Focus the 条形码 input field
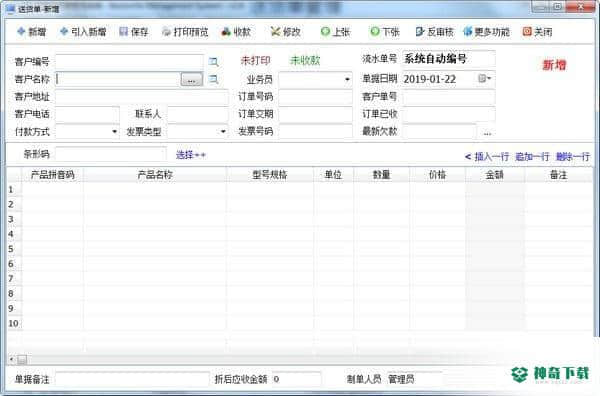This screenshot has width=600, height=396. pos(111,154)
